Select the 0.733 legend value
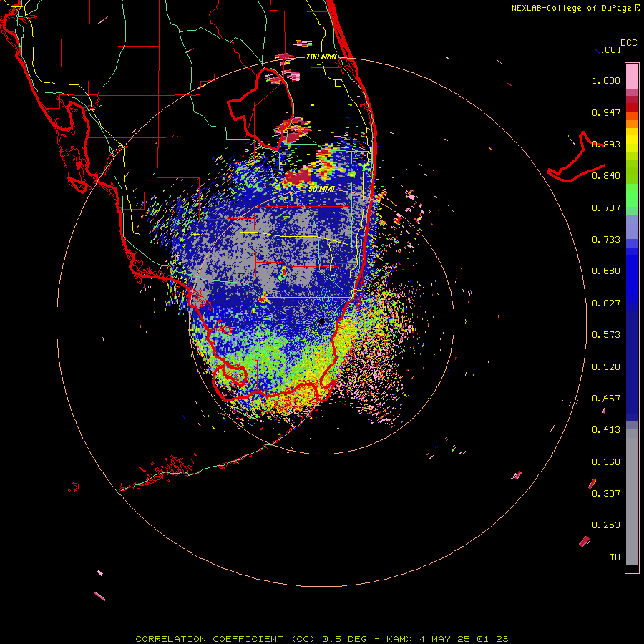 coord(606,240)
